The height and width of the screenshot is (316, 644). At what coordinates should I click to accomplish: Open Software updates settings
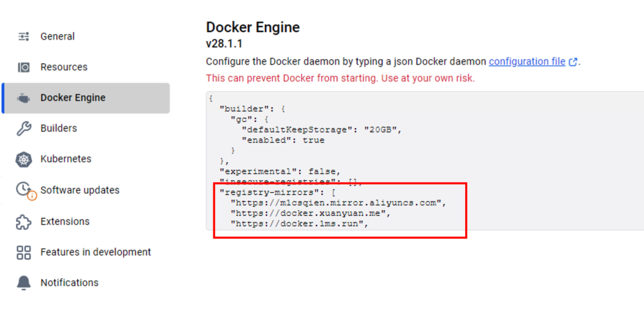click(x=79, y=190)
